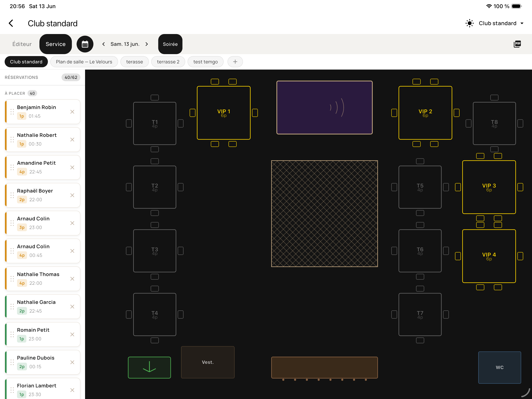Toggle the light mode sun icon
The width and height of the screenshot is (532, 399).
(470, 23)
